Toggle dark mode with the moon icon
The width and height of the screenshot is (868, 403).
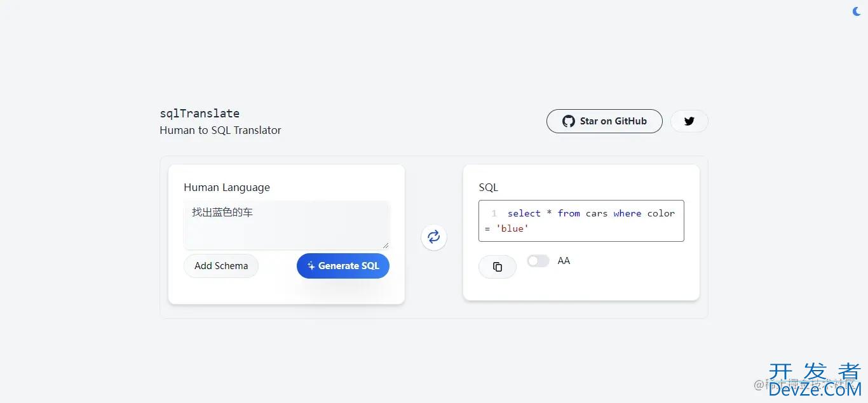tap(857, 11)
